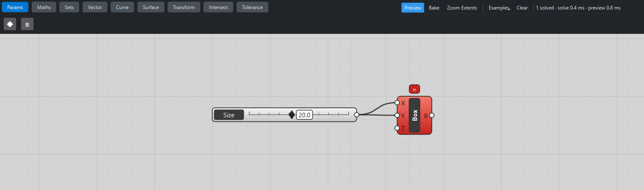The image size is (644, 190).
Task: Click the Box X input port
Action: coord(397,102)
